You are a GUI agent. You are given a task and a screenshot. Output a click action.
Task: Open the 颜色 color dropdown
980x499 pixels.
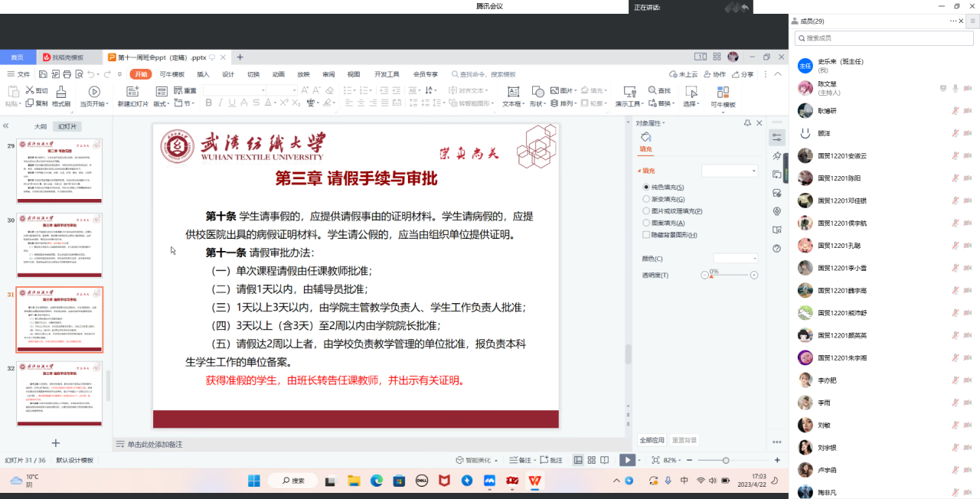(735, 259)
